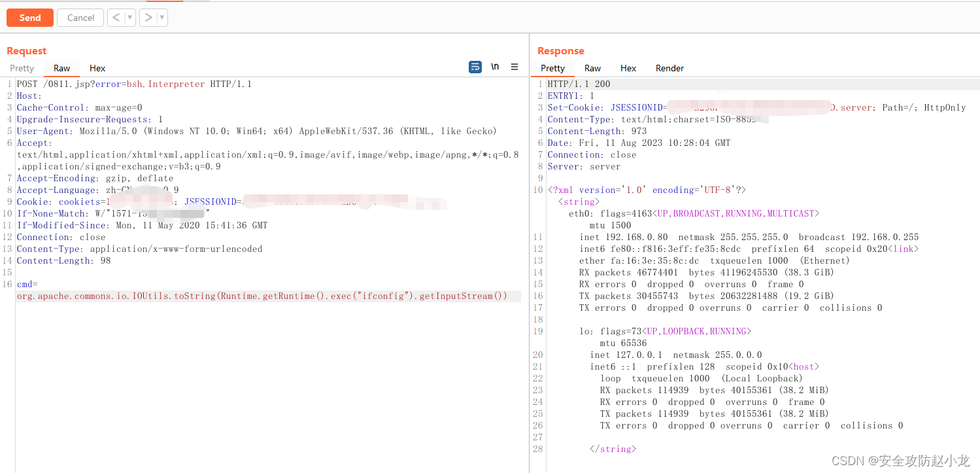Click the Response panel title
The width and height of the screenshot is (980, 473).
pos(561,51)
